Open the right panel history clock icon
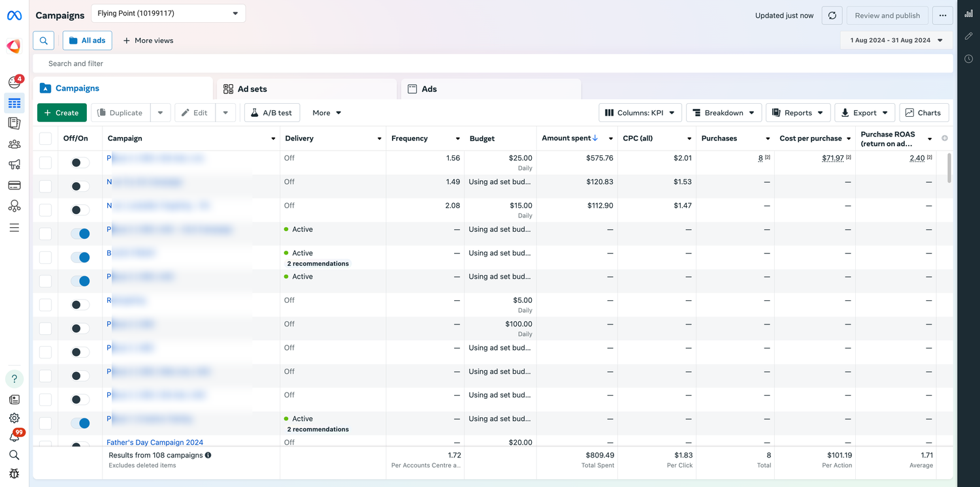This screenshot has height=487, width=980. coord(969,59)
